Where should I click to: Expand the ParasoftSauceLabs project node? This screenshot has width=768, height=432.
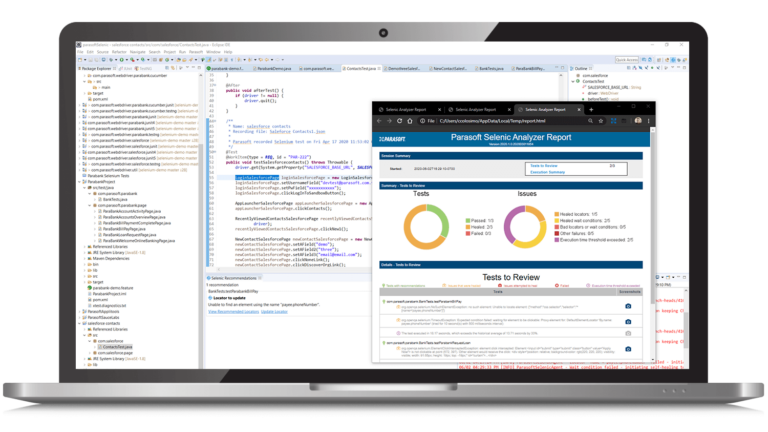79,317
